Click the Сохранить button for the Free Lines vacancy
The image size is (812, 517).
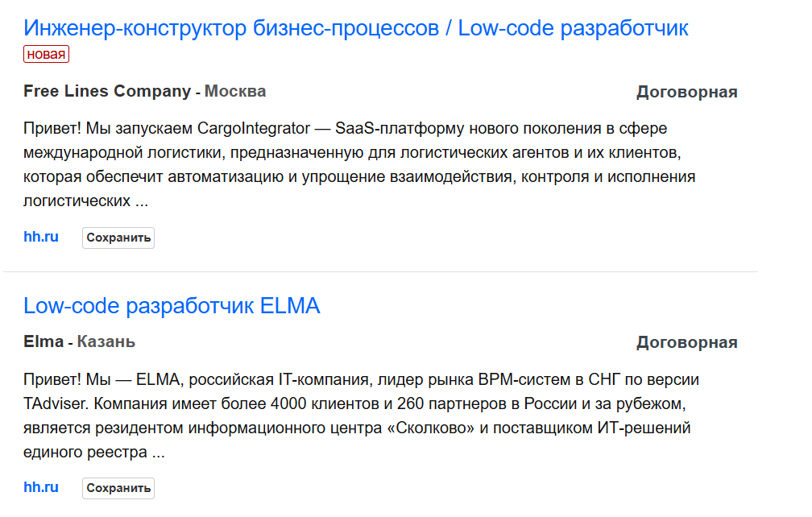pos(118,238)
